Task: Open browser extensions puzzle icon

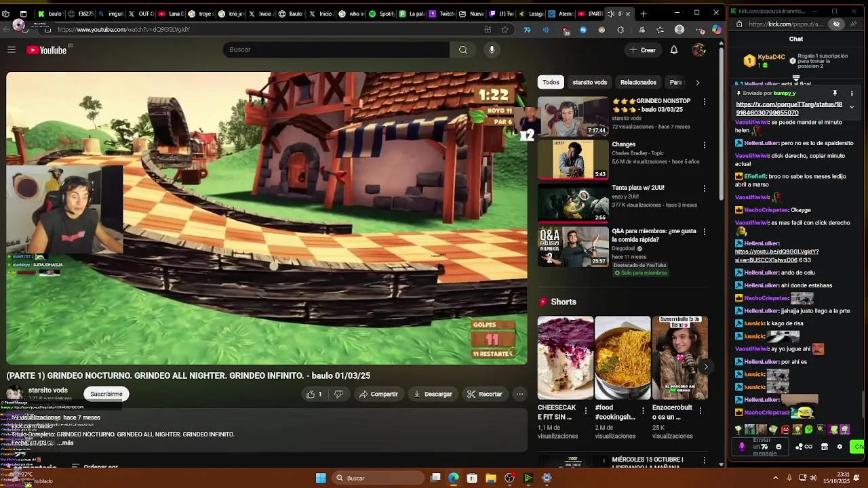Action: [x=620, y=30]
